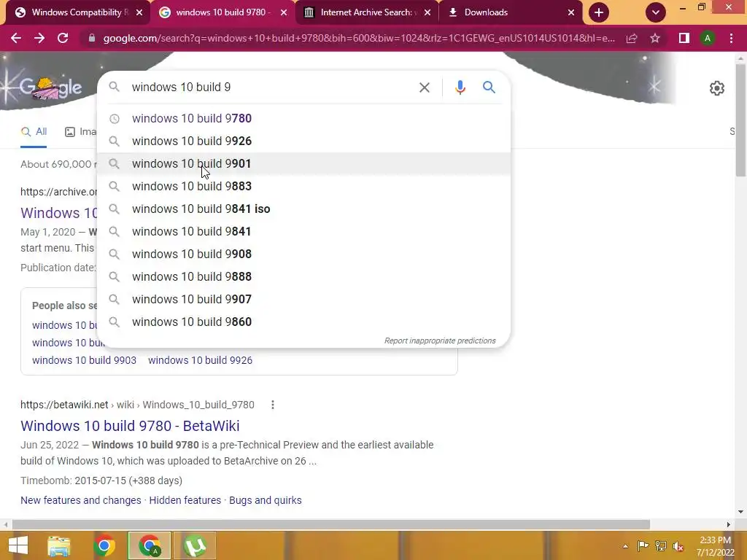Screen dimensions: 747x560
Task: Open the side panel icon
Action: (684, 38)
